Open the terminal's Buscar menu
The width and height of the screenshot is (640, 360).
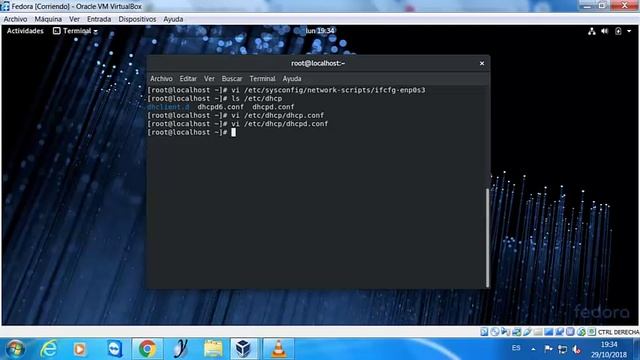tap(232, 79)
